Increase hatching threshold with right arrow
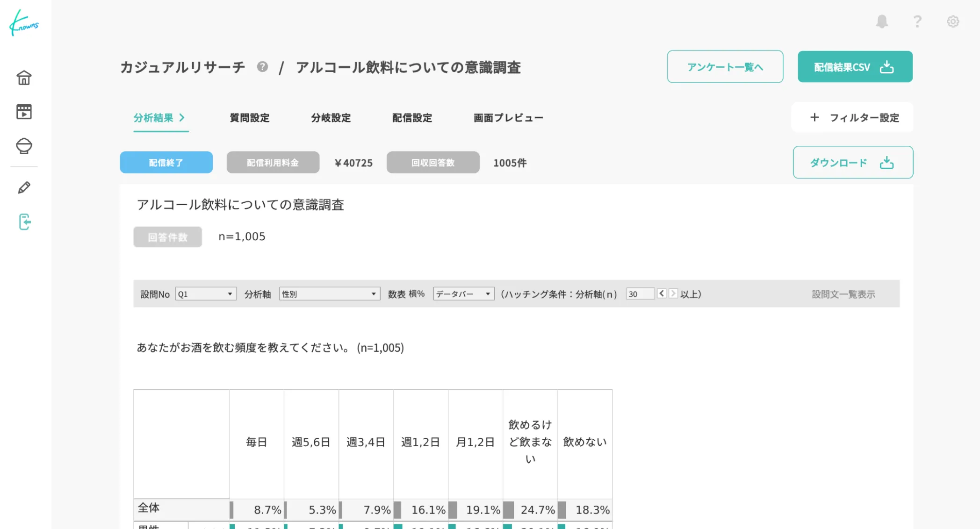This screenshot has width=980, height=529. (x=673, y=293)
